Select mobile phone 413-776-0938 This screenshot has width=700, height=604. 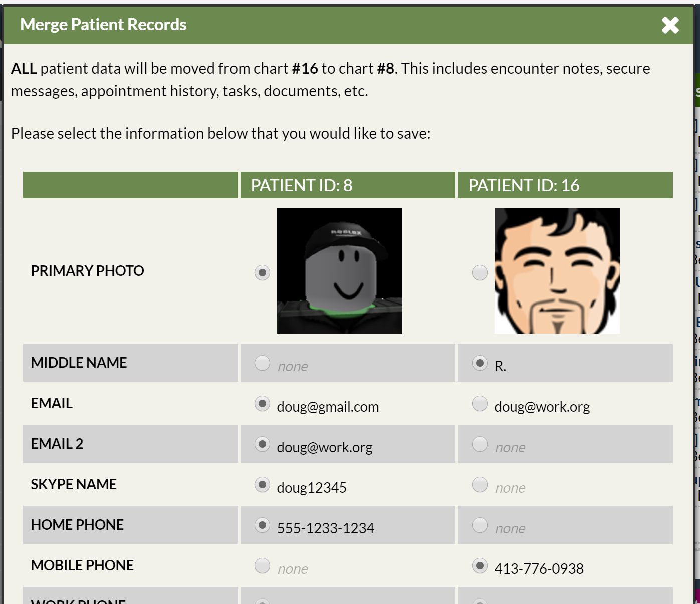[x=480, y=565]
